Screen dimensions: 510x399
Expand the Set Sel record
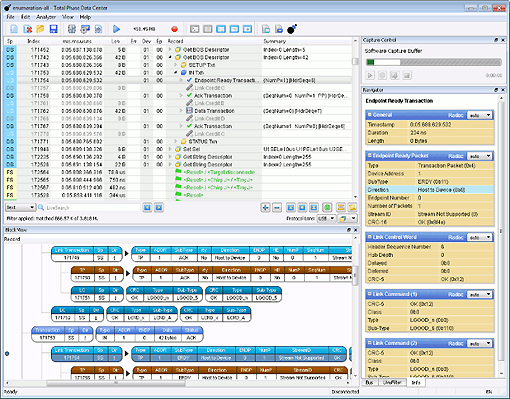[170, 149]
